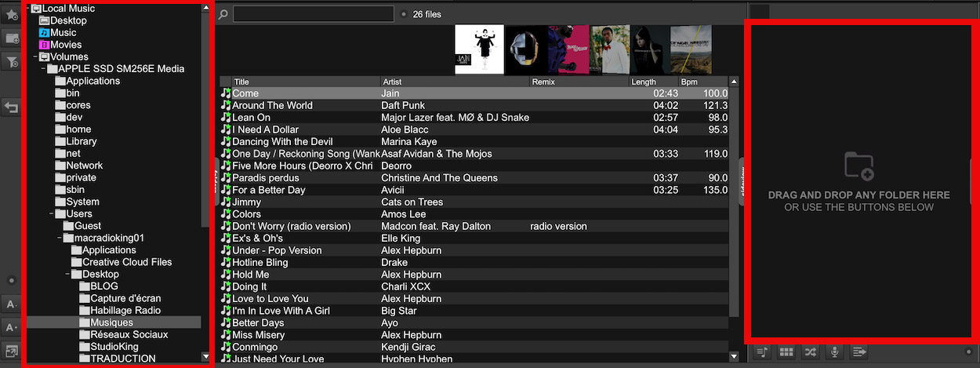Click the favorite folder star icon

point(12,14)
